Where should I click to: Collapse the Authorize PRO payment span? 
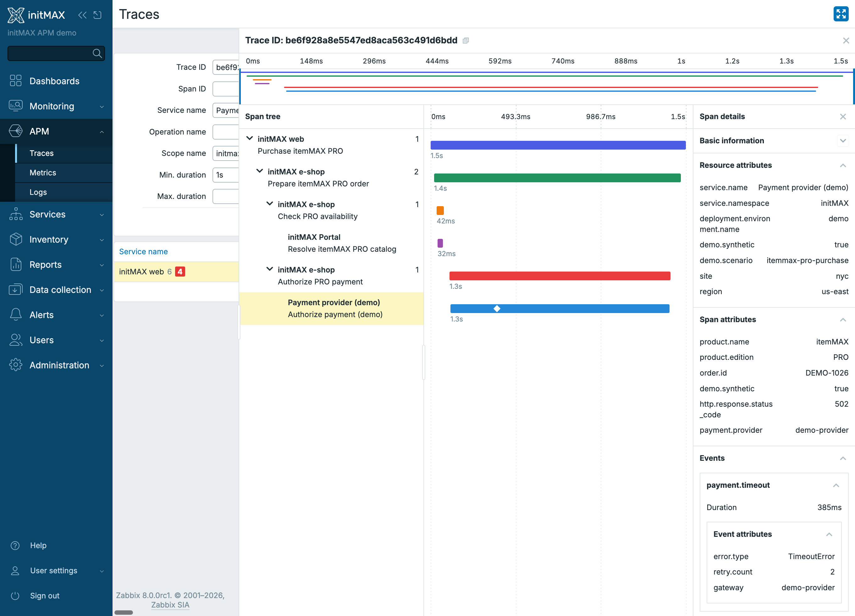coord(270,269)
